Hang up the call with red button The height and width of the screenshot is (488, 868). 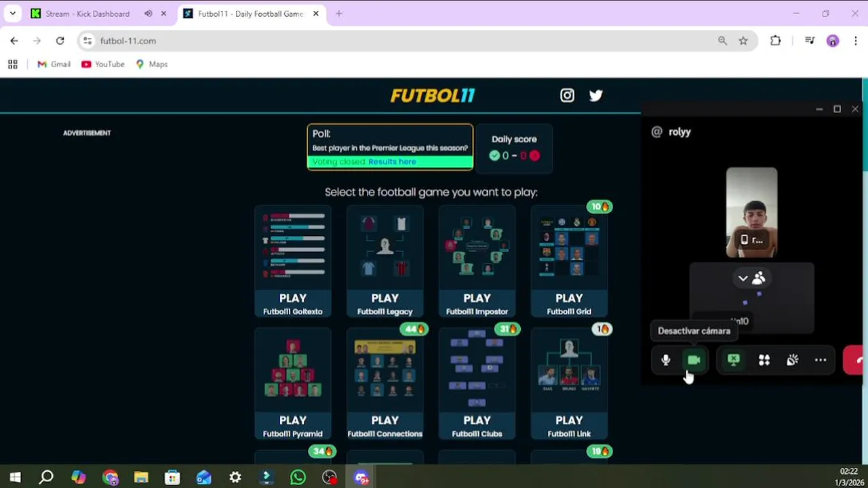coord(854,361)
